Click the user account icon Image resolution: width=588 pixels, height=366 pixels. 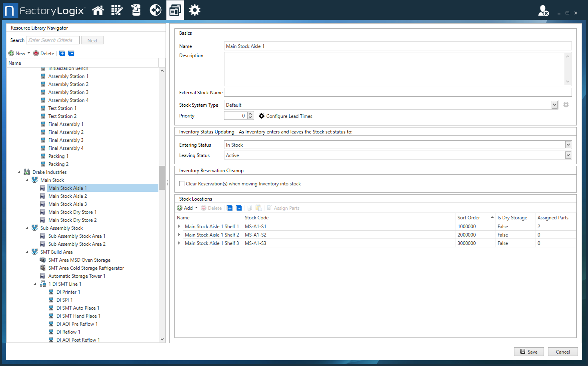543,11
